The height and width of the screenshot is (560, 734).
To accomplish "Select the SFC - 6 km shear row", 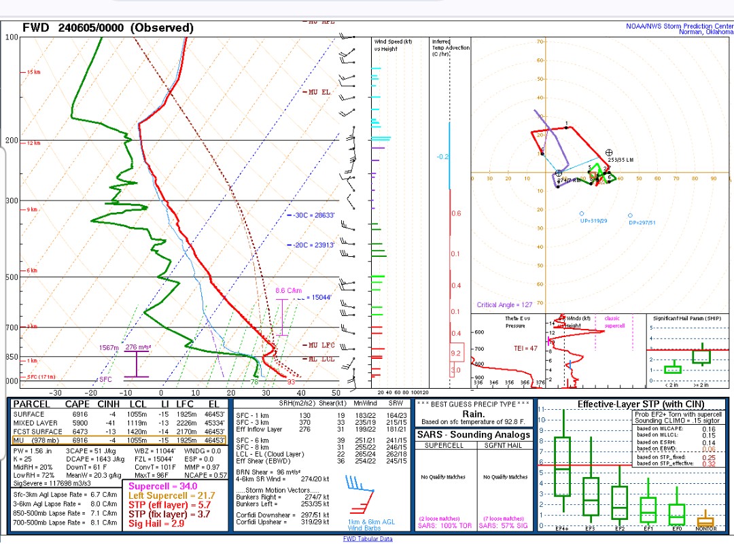I will [321, 440].
